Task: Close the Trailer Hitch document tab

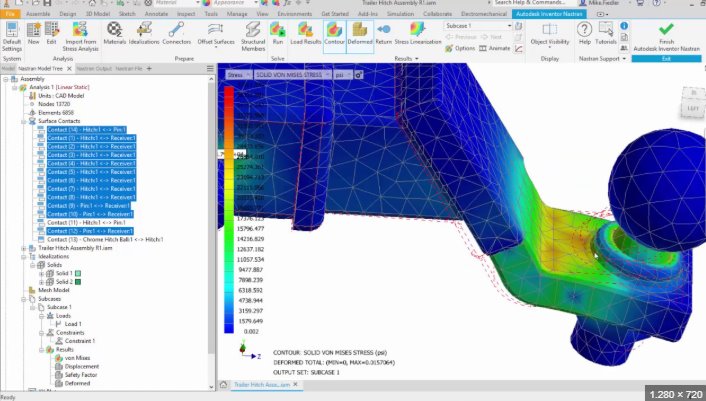Action: point(295,385)
